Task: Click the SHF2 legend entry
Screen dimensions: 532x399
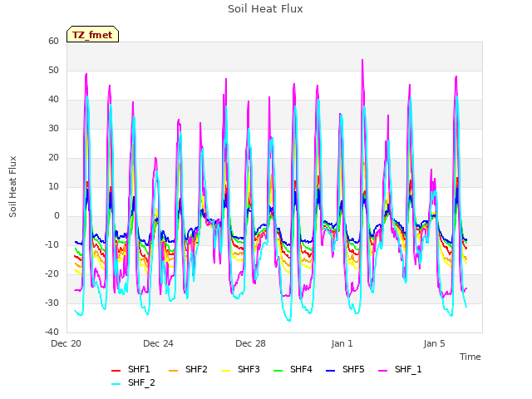Action: (188, 369)
